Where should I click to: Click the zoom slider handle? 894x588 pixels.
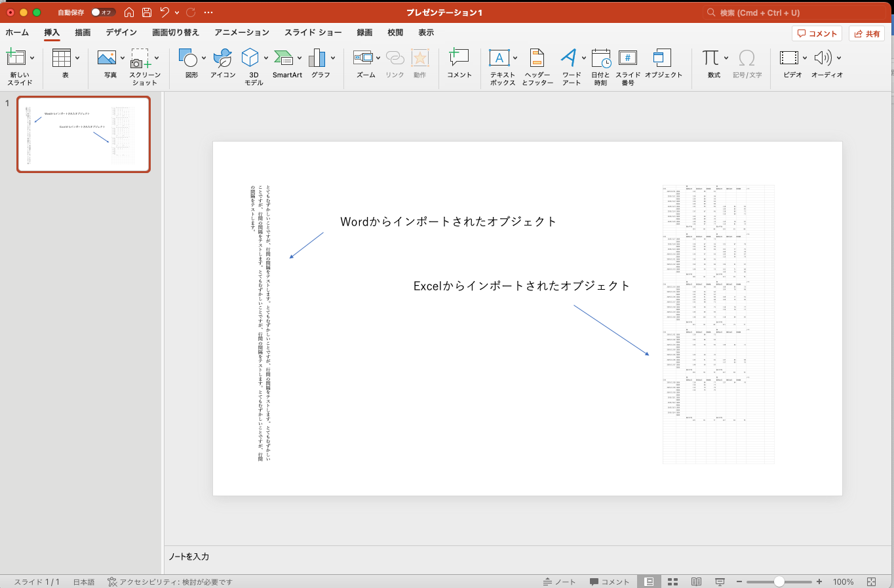[x=779, y=581]
